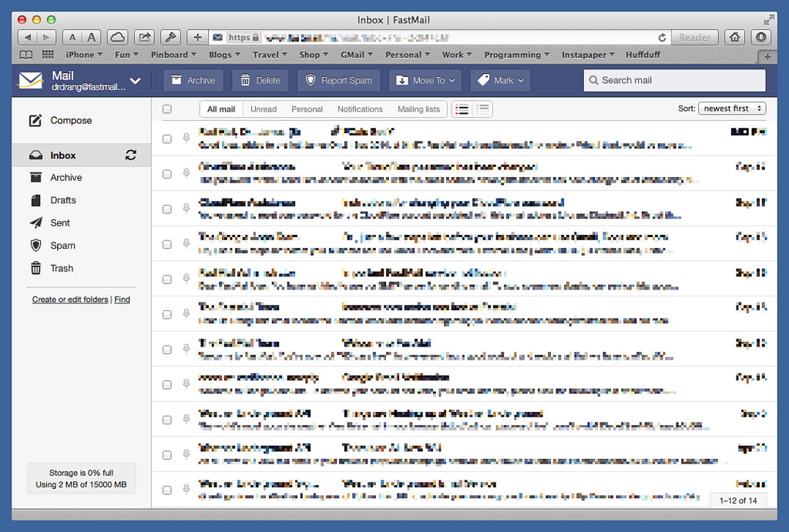789x532 pixels.
Task: Check the first message's checkbox
Action: [x=167, y=139]
